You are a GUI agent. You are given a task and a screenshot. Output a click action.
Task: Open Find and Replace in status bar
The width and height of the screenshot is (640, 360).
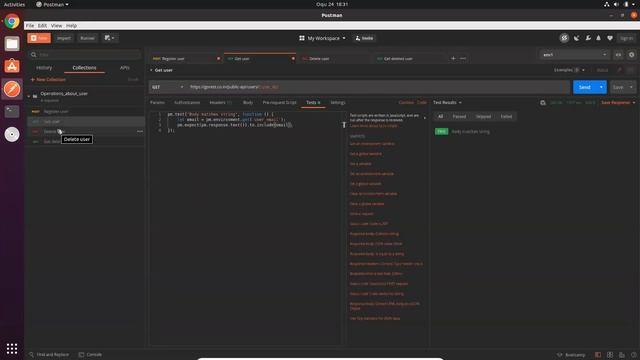click(x=49, y=355)
